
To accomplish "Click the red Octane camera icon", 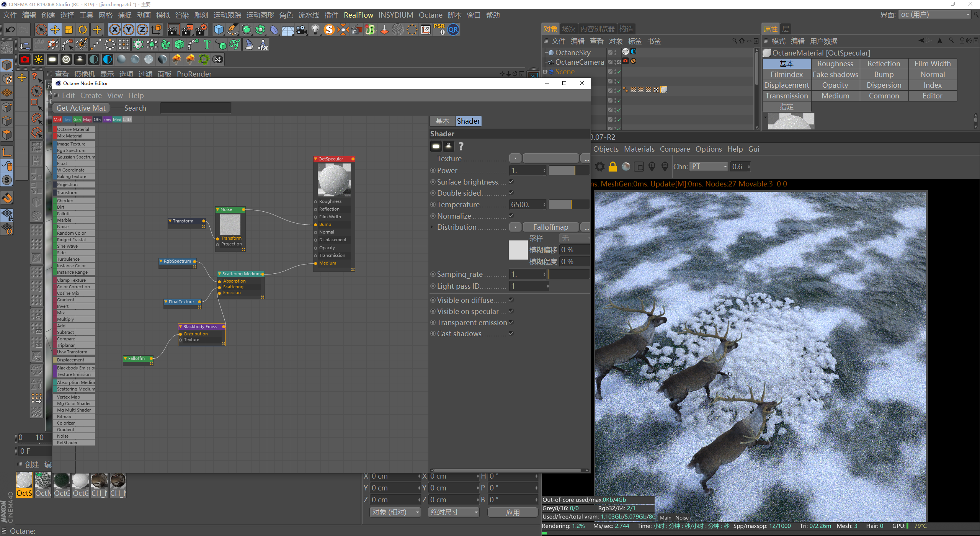I will [x=25, y=59].
